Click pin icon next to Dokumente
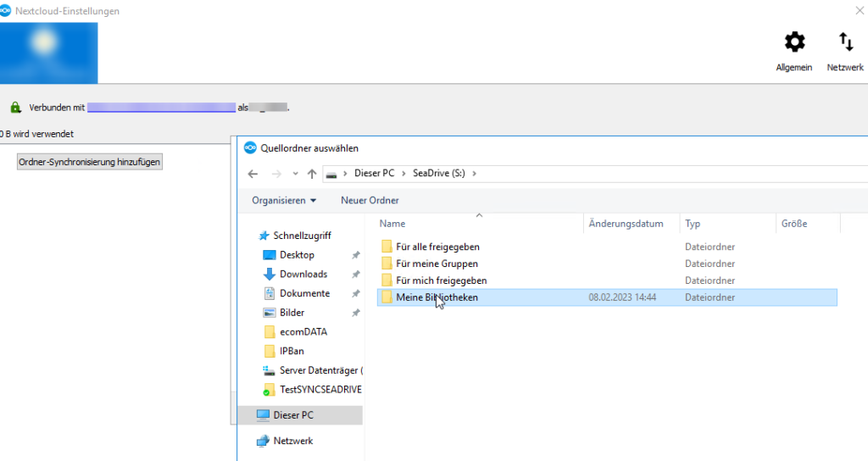 pos(356,294)
